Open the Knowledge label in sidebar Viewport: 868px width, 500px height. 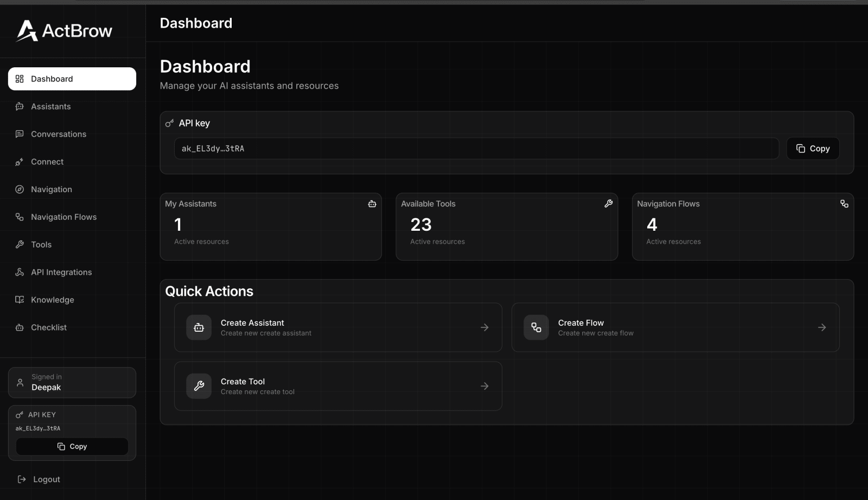point(53,300)
